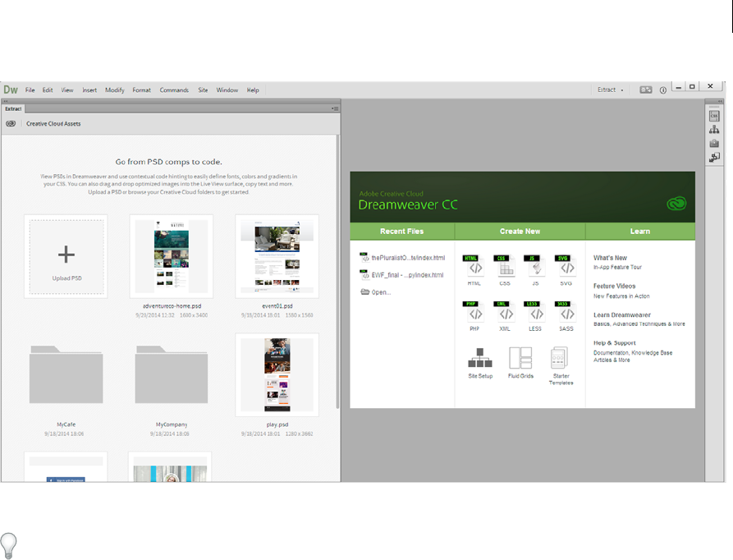Open the Format menu

142,90
